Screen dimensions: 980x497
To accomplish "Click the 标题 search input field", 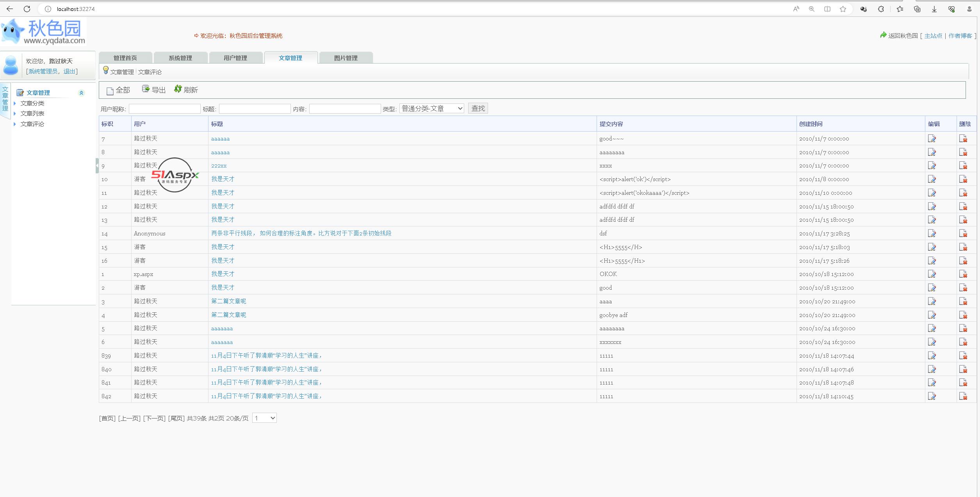I will [x=255, y=109].
